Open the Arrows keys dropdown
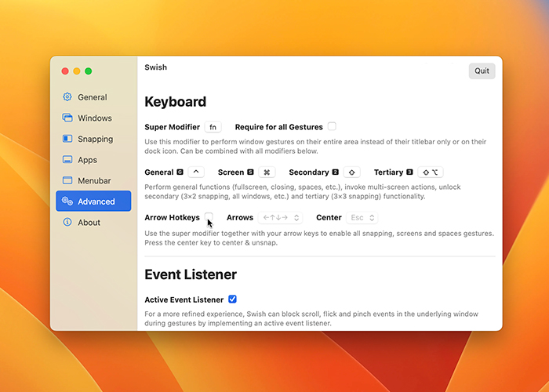Viewport: 549px width, 392px height. pos(281,218)
